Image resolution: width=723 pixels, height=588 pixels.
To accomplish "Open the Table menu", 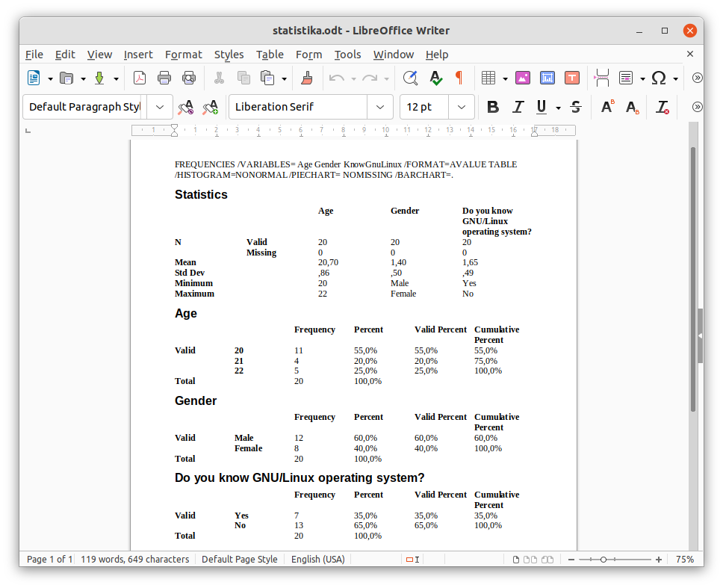I will click(x=270, y=55).
